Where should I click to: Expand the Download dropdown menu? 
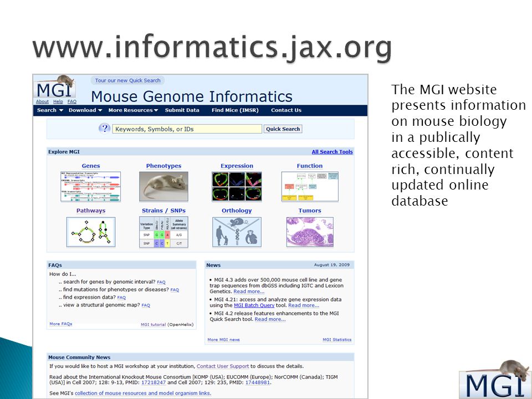pos(85,110)
